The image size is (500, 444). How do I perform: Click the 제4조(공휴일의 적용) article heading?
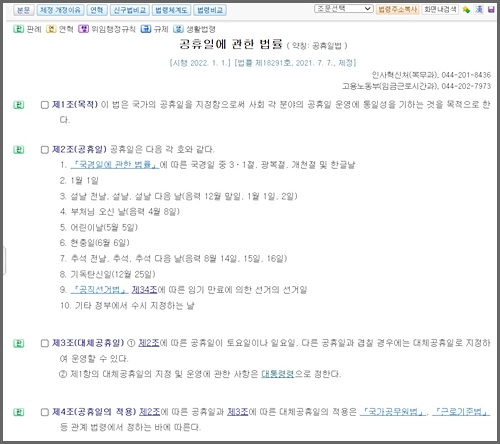click(x=94, y=412)
